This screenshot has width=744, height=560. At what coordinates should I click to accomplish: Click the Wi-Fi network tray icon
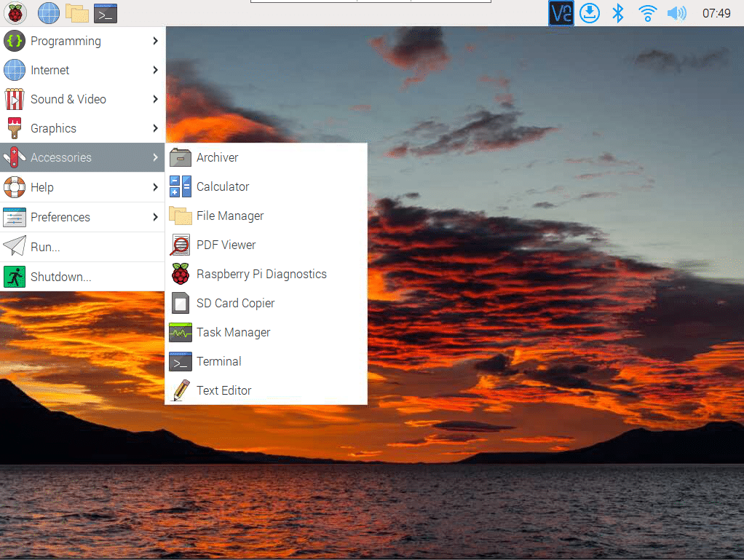(x=647, y=12)
